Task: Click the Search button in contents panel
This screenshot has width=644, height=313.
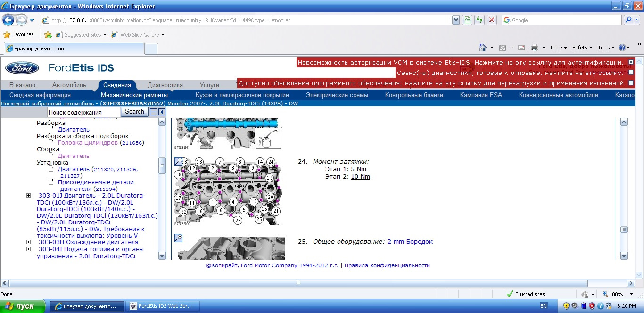Action: [x=134, y=112]
